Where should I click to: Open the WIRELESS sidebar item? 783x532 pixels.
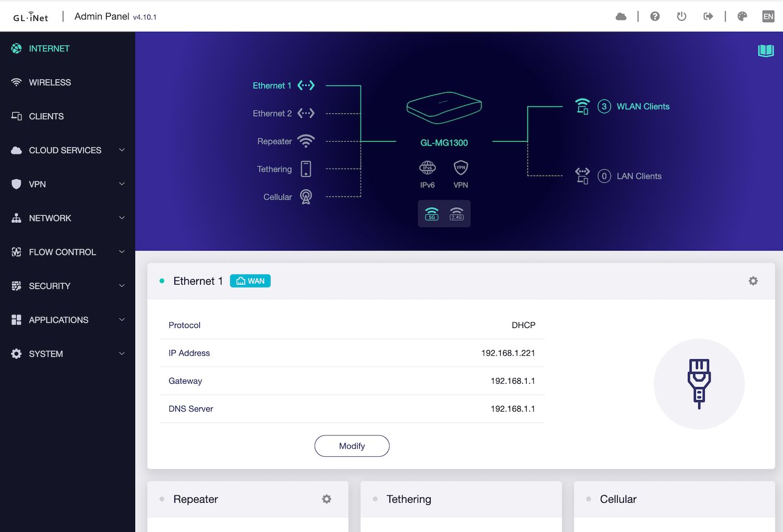(67, 82)
